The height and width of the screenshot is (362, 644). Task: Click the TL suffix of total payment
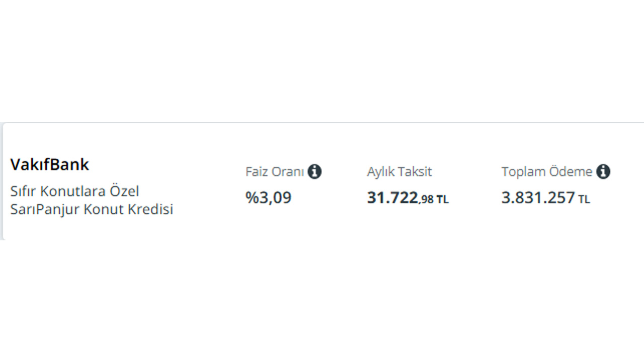coord(584,200)
